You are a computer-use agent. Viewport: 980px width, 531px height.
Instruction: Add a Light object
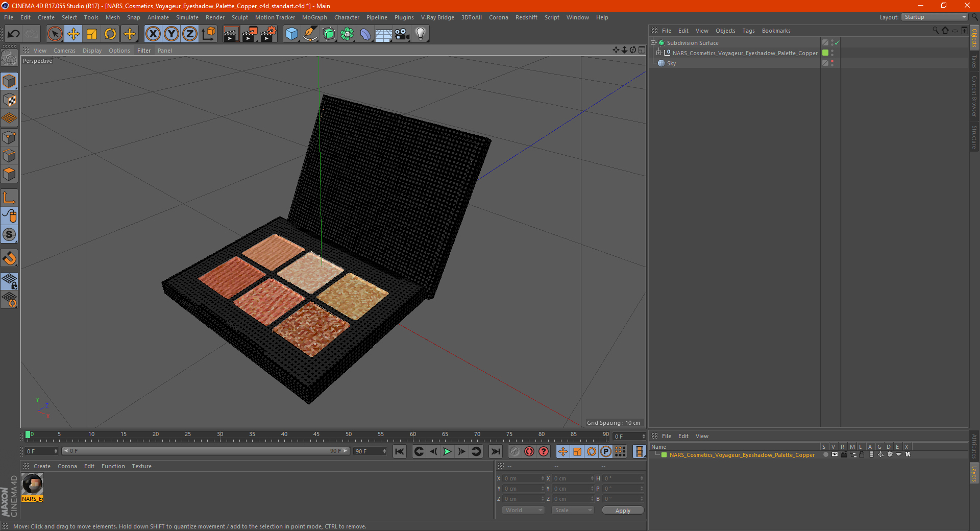(421, 34)
